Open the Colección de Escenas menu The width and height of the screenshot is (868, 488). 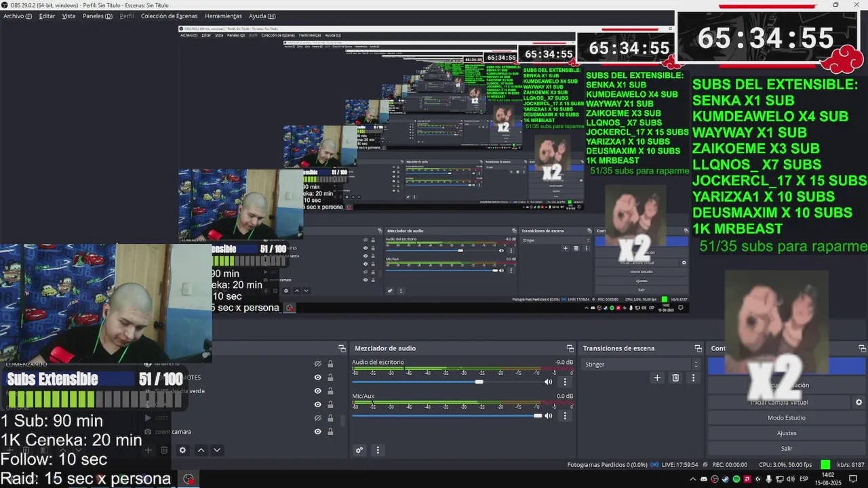169,16
